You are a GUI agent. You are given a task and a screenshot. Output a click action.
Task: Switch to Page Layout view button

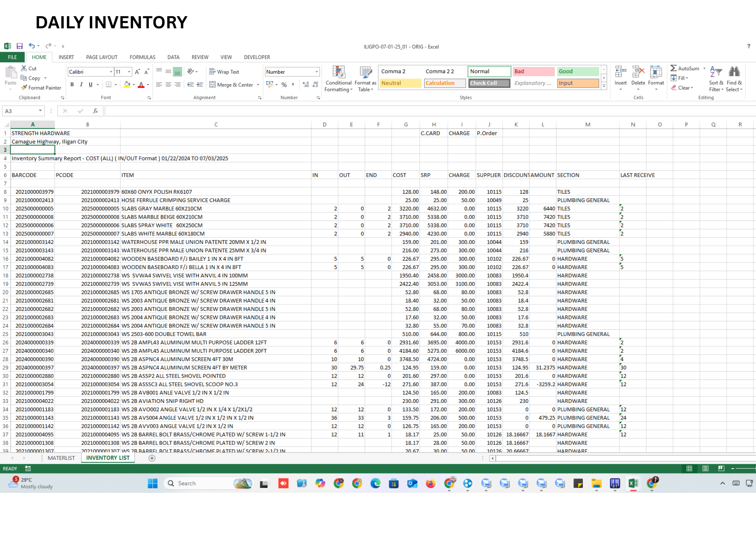click(705, 468)
